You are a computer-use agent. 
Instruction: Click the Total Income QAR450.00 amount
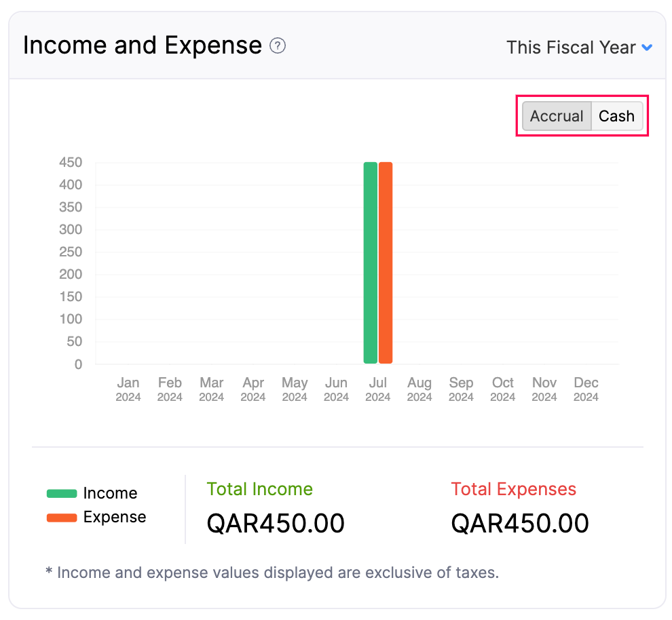point(276,523)
